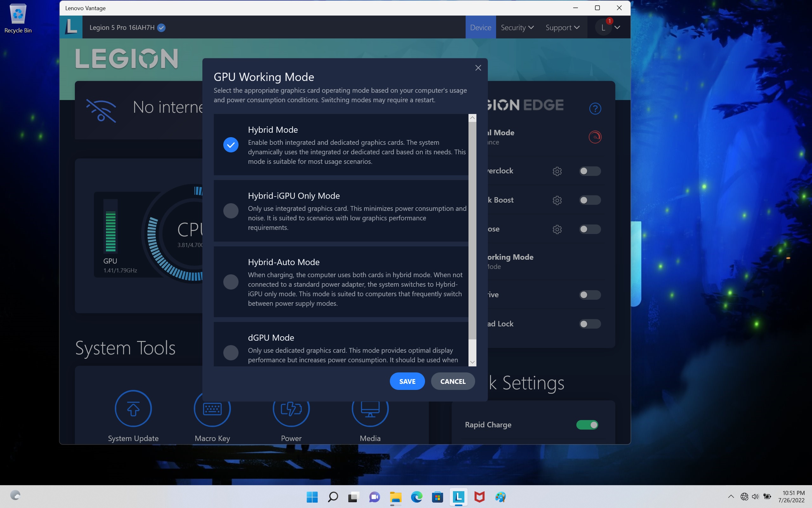Viewport: 812px width, 508px height.
Task: Open GPU Working Mode setting text
Action: (x=510, y=257)
